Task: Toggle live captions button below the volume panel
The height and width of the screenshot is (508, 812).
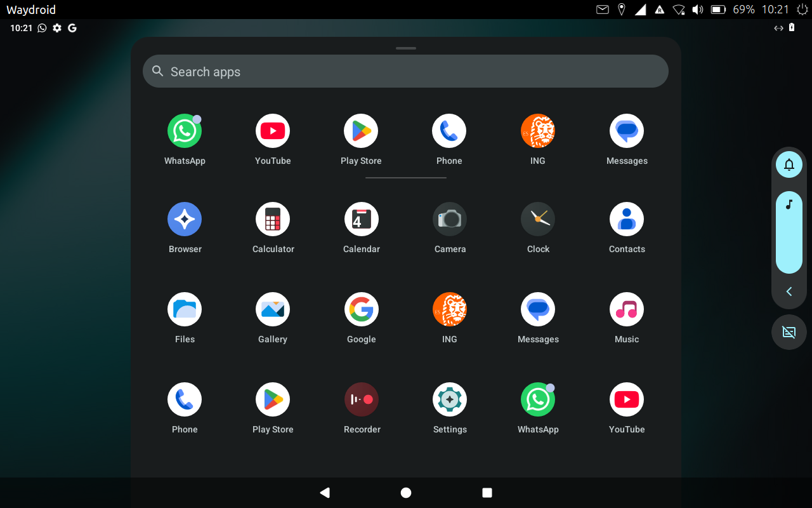Action: (789, 332)
